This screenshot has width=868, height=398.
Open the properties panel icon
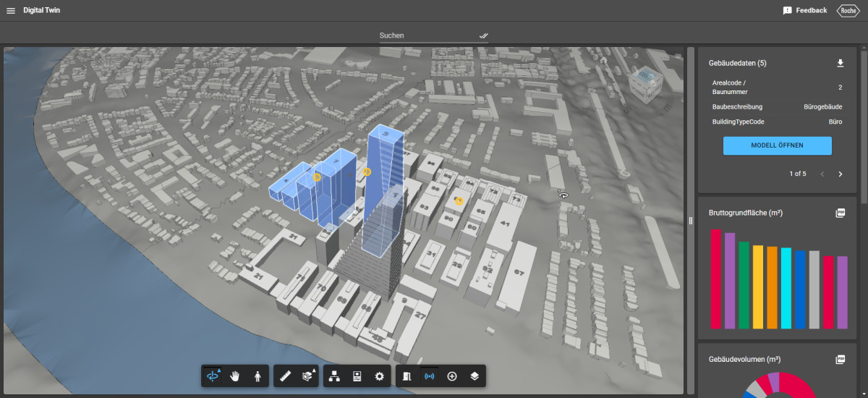coord(357,376)
